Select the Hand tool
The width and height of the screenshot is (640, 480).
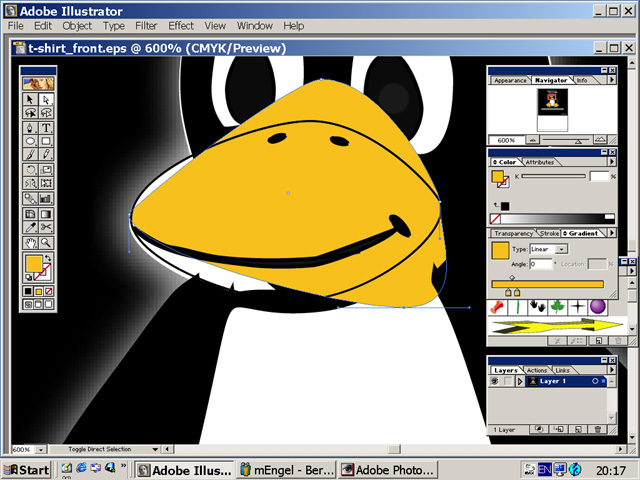tap(30, 243)
